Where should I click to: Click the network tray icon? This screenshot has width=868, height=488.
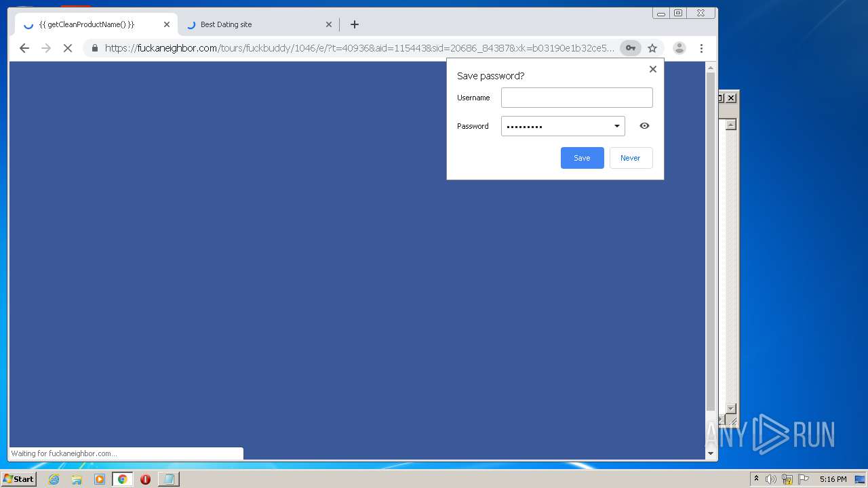pos(787,479)
